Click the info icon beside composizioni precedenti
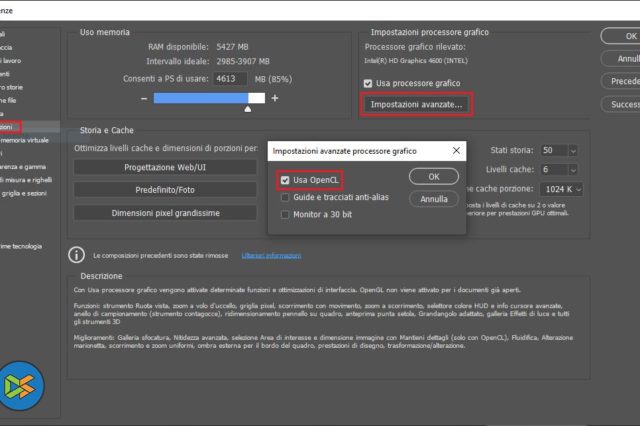Viewport: 640px width, 426px height. [76, 255]
